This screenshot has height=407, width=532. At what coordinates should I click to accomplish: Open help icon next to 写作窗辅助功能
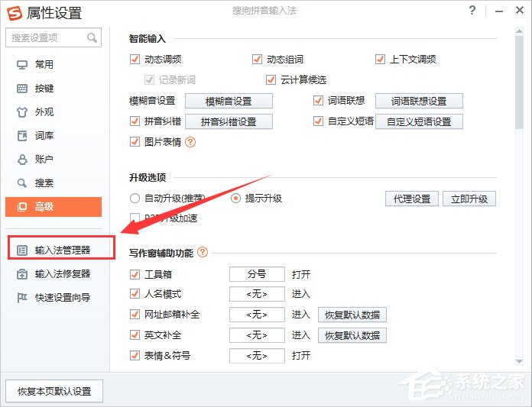pyautogui.click(x=203, y=253)
